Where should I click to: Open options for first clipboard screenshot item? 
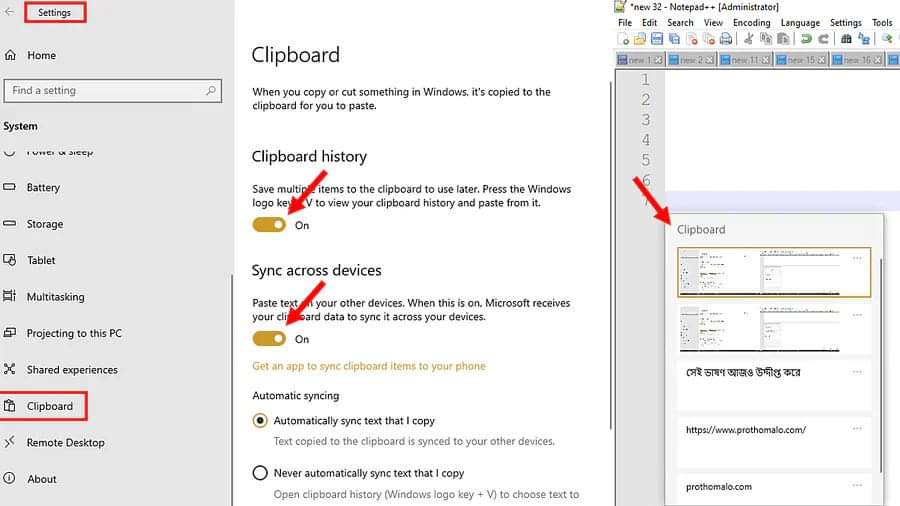(857, 258)
